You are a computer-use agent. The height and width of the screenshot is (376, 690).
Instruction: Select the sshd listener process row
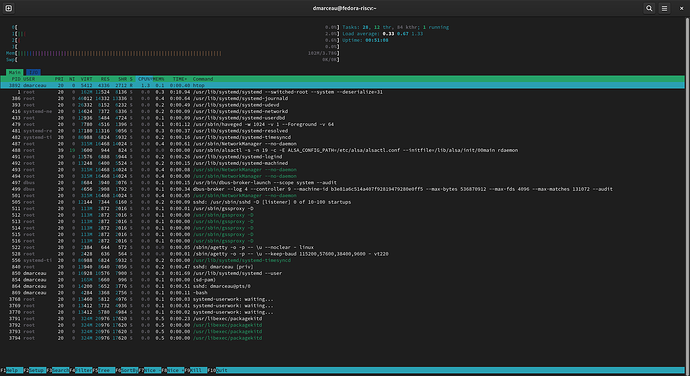click(342, 202)
